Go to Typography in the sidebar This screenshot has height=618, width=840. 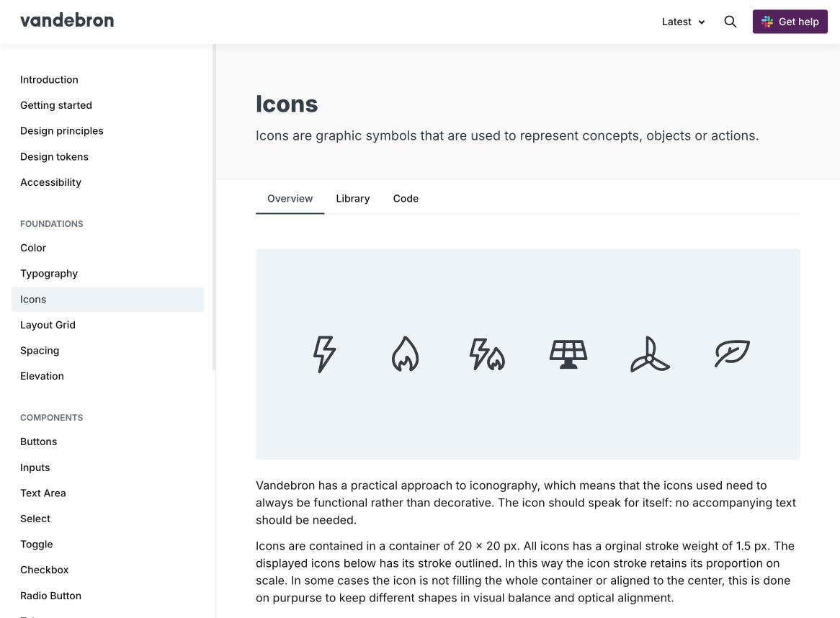click(x=49, y=274)
